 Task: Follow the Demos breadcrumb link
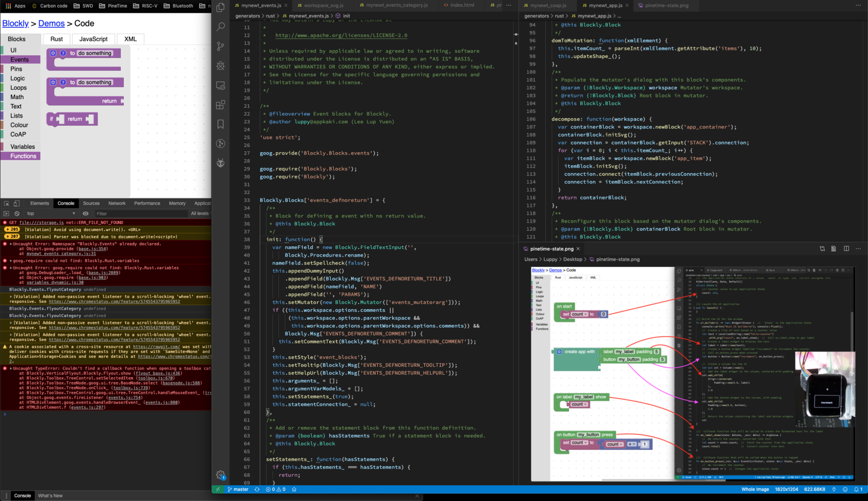[x=52, y=24]
